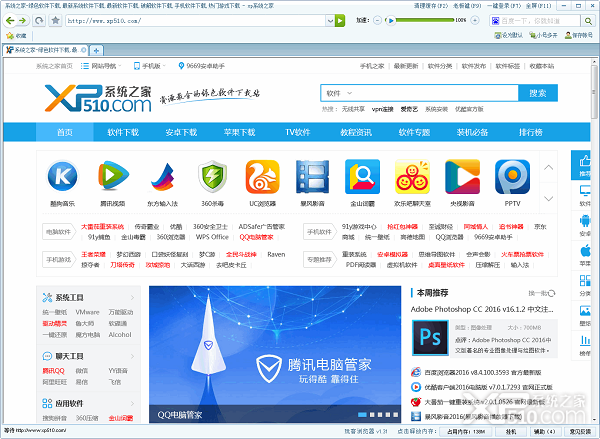Click the blue 搜索 button
The height and width of the screenshot is (439, 600).
[x=538, y=93]
